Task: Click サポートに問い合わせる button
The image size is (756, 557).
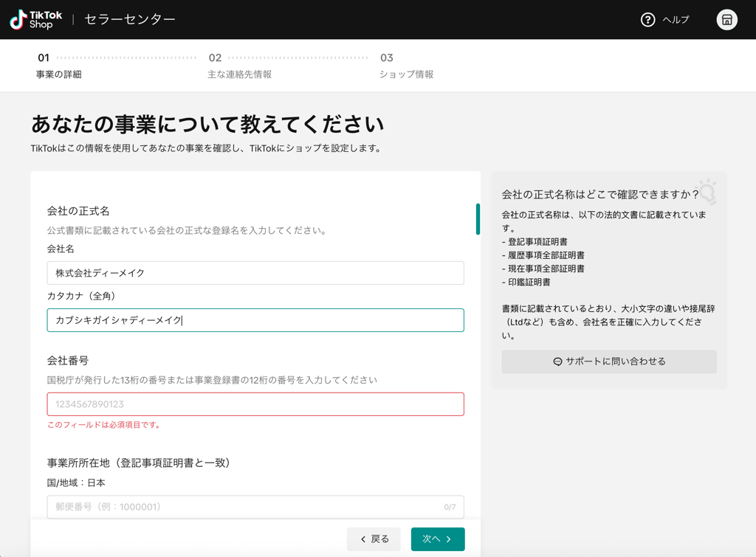Action: 609,361
